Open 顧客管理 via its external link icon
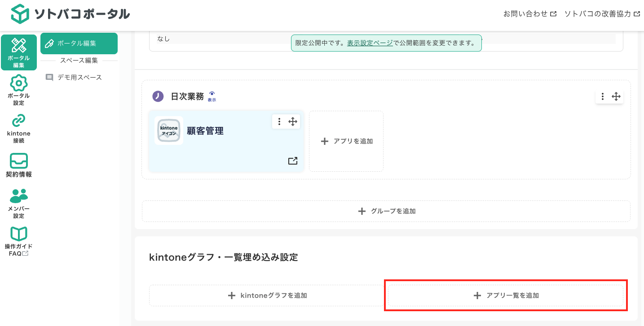The width and height of the screenshot is (644, 326). coord(293,160)
